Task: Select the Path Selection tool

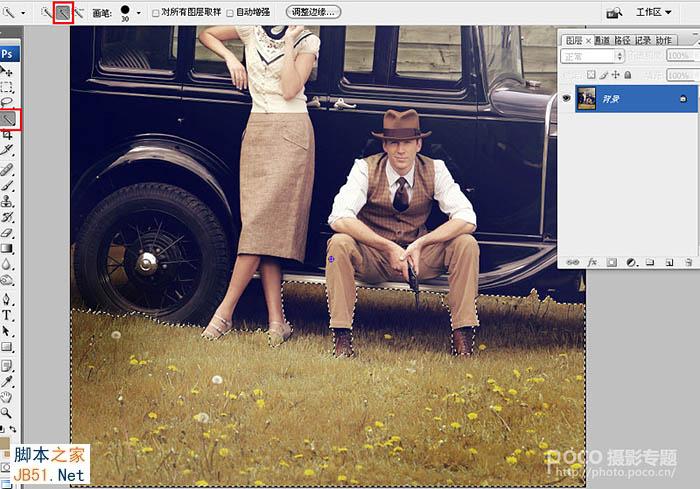Action: coord(7,331)
